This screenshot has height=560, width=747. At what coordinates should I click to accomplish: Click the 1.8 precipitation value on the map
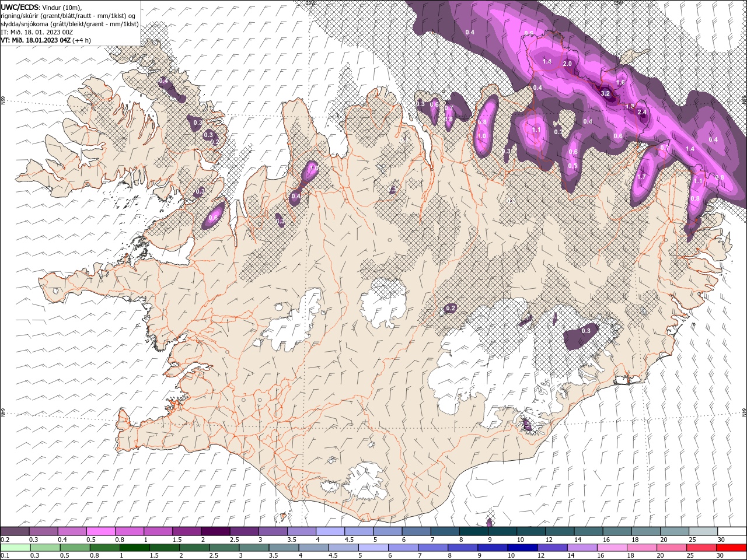(630, 106)
